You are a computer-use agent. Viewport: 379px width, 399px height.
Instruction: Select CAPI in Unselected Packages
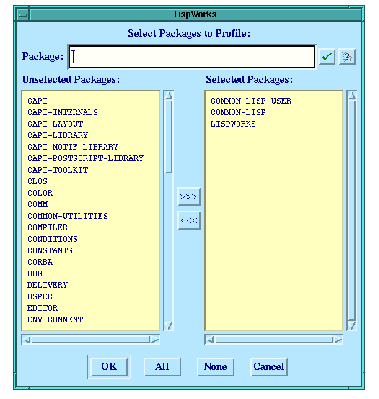click(37, 101)
